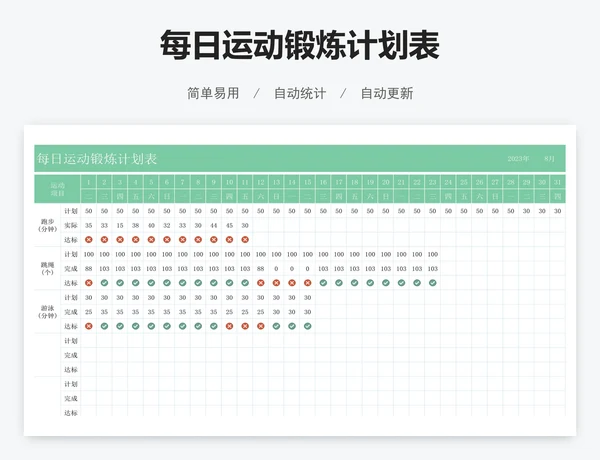Click the 实际 row label under 跑步

click(71, 225)
